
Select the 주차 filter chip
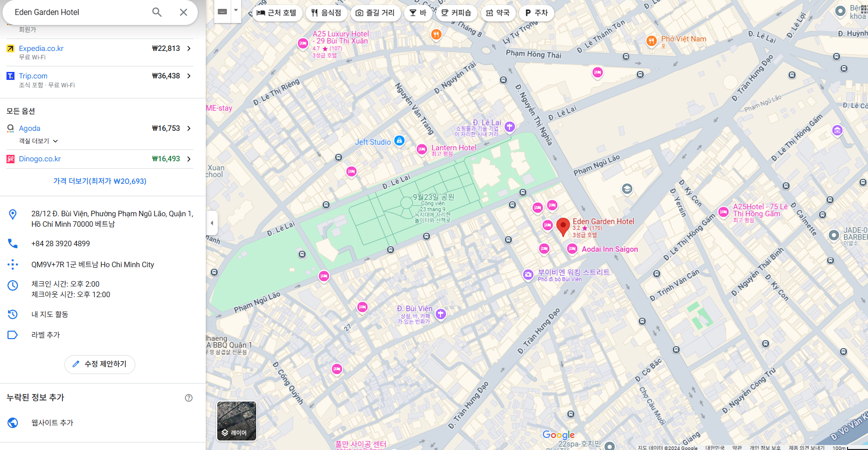pyautogui.click(x=536, y=12)
